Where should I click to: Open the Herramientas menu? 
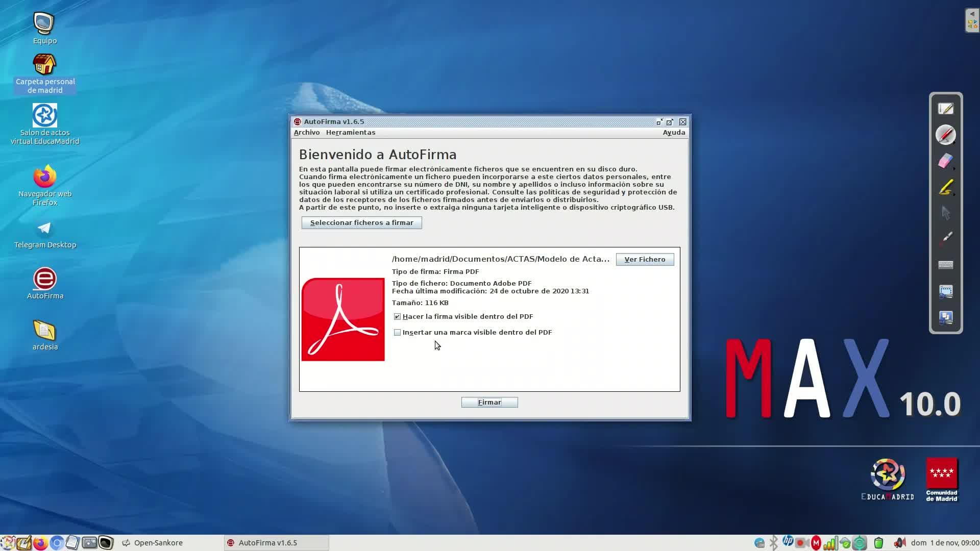pyautogui.click(x=350, y=133)
